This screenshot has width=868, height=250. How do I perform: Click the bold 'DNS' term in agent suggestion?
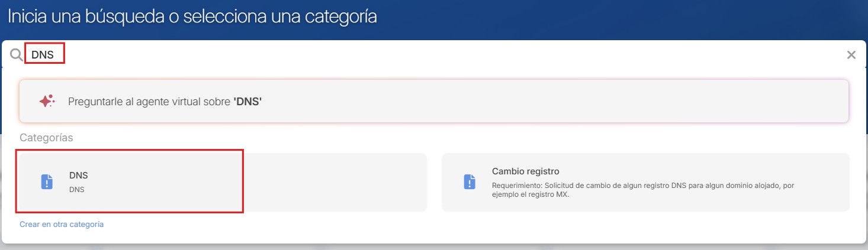point(247,102)
